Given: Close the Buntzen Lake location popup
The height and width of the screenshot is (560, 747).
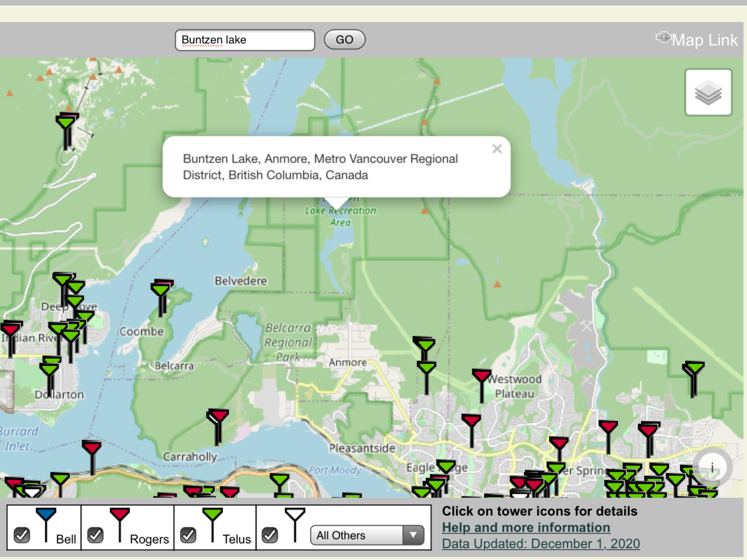Looking at the screenshot, I should pos(497,149).
